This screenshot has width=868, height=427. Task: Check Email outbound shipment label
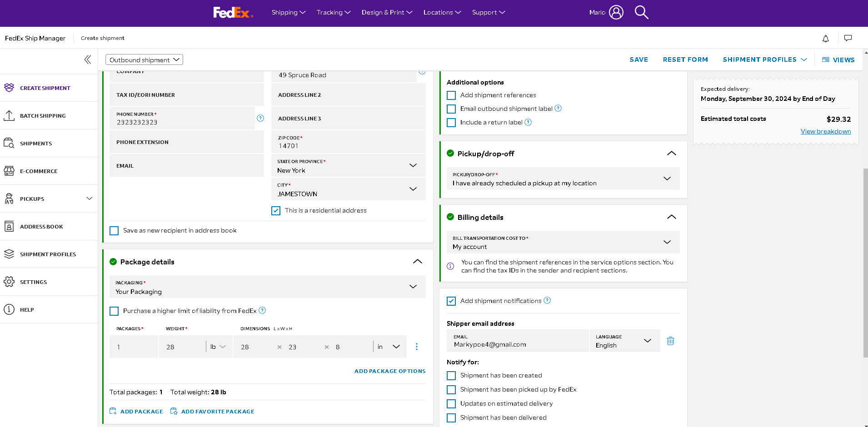451,109
